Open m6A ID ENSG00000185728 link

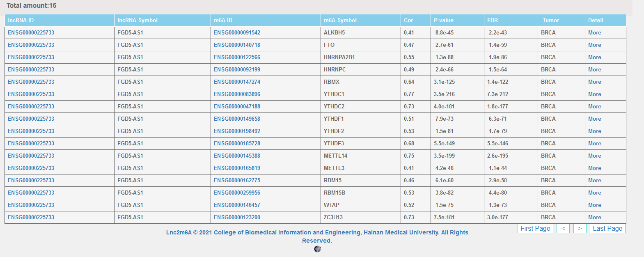click(x=237, y=143)
